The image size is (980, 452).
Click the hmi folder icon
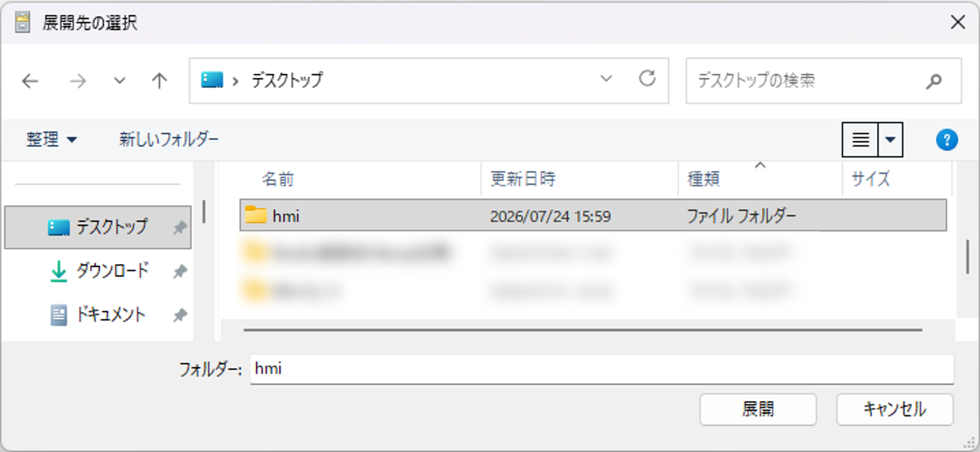pos(256,215)
